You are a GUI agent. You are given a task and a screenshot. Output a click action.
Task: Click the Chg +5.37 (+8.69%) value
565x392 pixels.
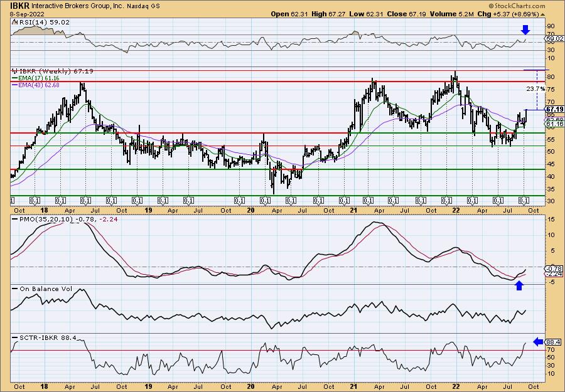coord(508,14)
